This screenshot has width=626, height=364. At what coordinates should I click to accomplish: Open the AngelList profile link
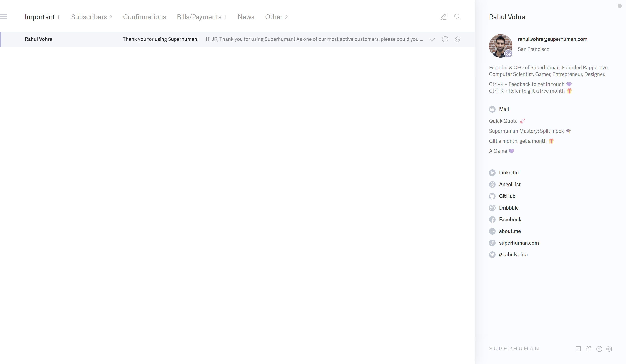coord(510,185)
